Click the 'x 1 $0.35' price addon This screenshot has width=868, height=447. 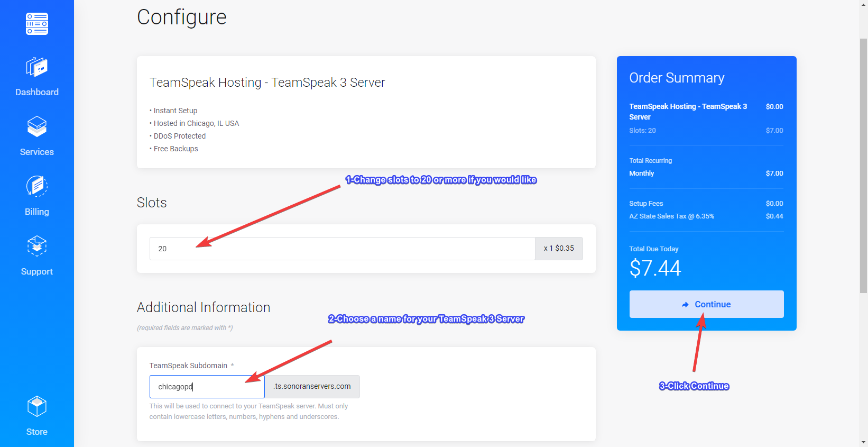[x=559, y=249]
